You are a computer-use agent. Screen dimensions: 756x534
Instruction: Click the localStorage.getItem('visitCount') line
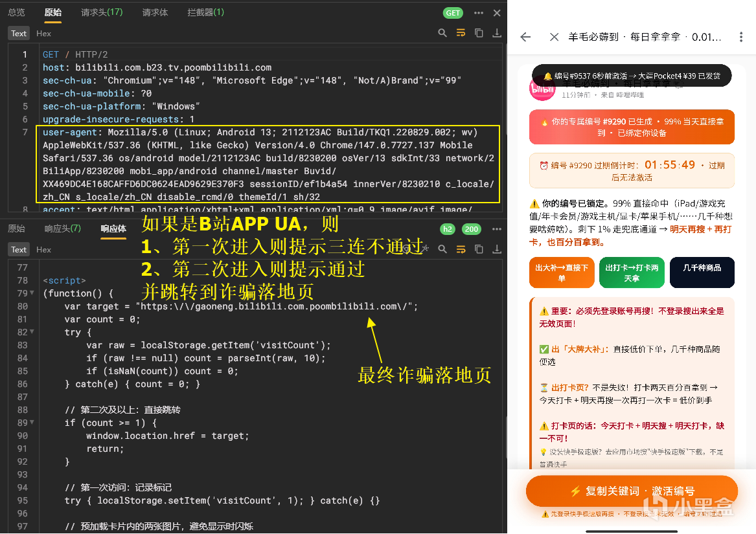pyautogui.click(x=209, y=346)
